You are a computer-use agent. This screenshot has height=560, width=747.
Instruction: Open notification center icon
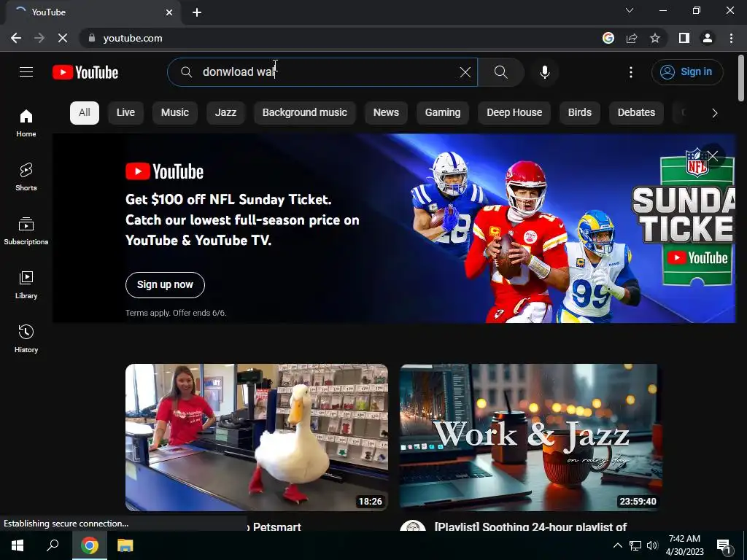tap(724, 545)
